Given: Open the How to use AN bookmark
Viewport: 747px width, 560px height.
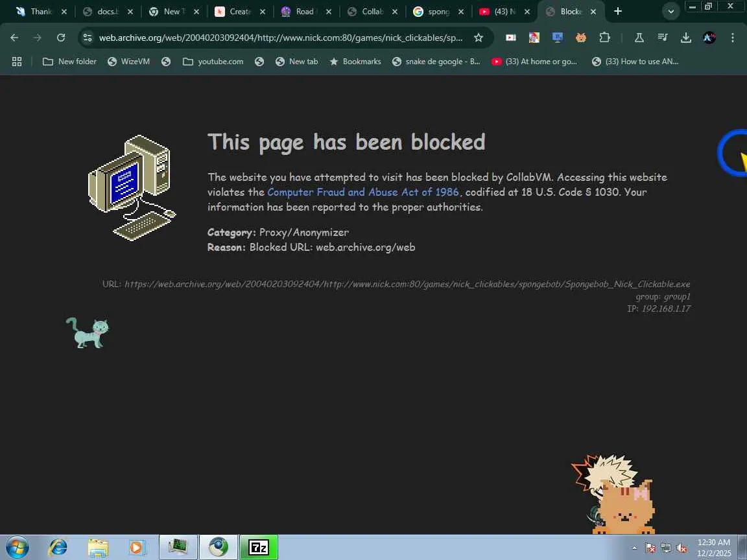Looking at the screenshot, I should (635, 62).
